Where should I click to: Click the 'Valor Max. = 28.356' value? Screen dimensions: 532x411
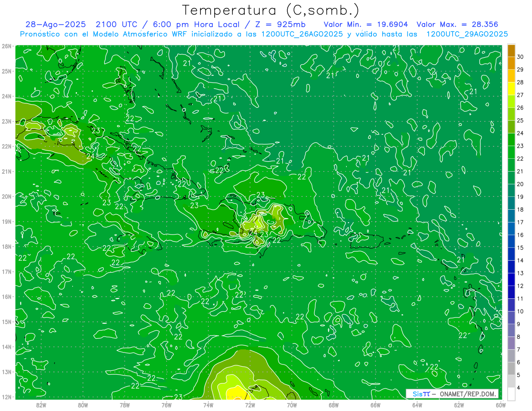(457, 24)
